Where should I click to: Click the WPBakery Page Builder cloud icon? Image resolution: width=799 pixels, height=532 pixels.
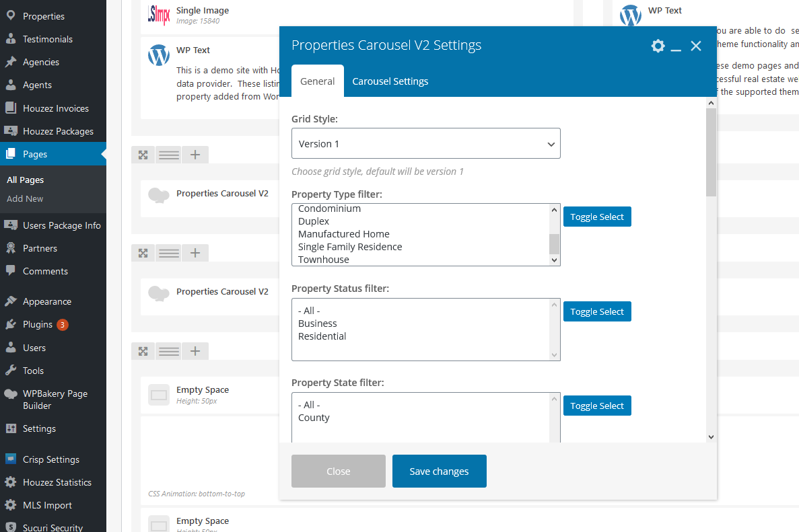click(x=11, y=394)
